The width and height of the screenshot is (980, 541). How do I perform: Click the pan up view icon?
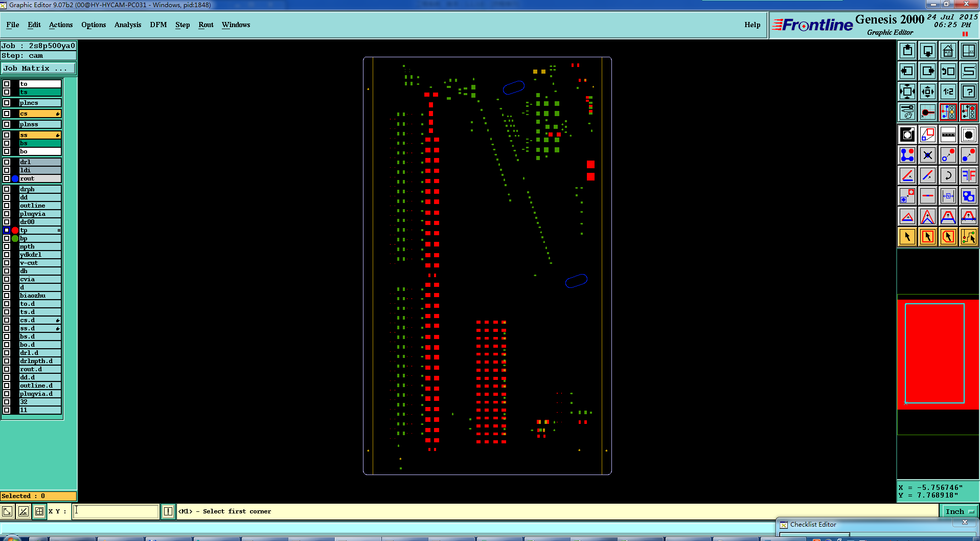(x=907, y=51)
